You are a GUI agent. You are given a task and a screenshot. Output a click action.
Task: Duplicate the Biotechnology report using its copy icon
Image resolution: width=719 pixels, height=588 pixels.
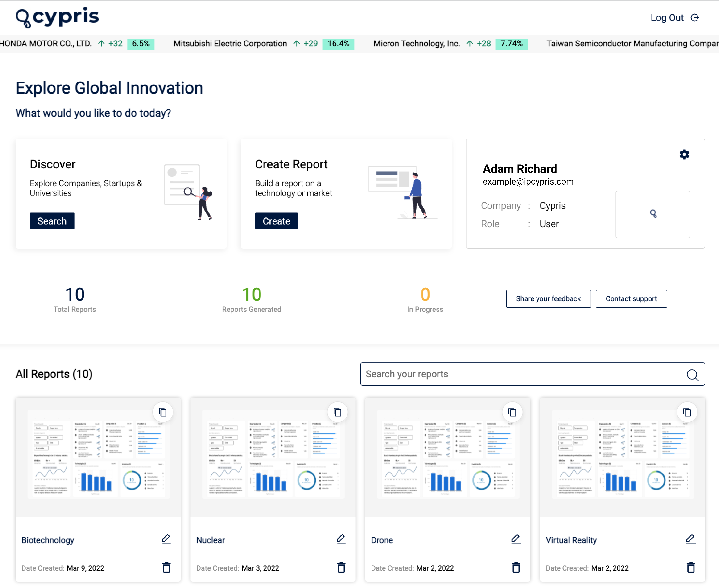pos(163,412)
